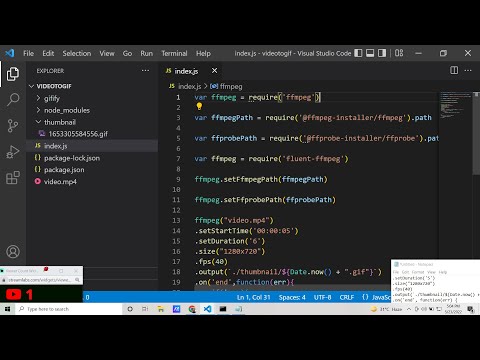Open the Terminal menu
The image size is (480, 360).
[174, 53]
